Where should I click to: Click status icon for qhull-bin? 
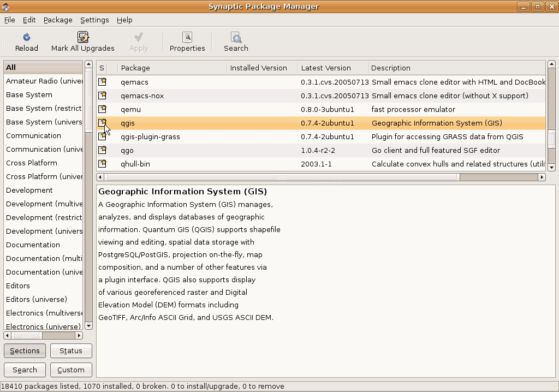(x=102, y=163)
